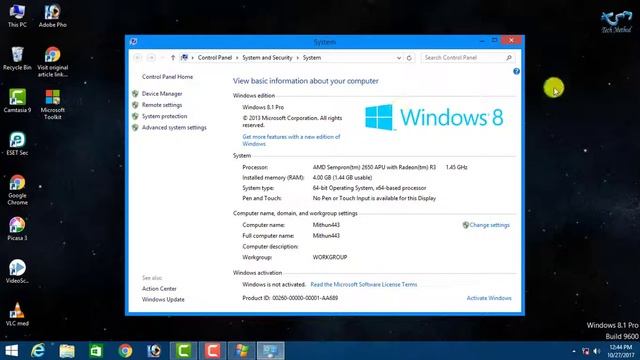Click the back navigation arrow

(x=138, y=58)
